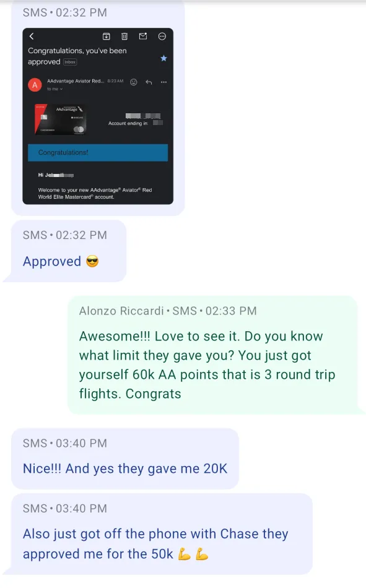The image size is (366, 588).
Task: Open the sender's three-dot options menu
Action: (163, 82)
